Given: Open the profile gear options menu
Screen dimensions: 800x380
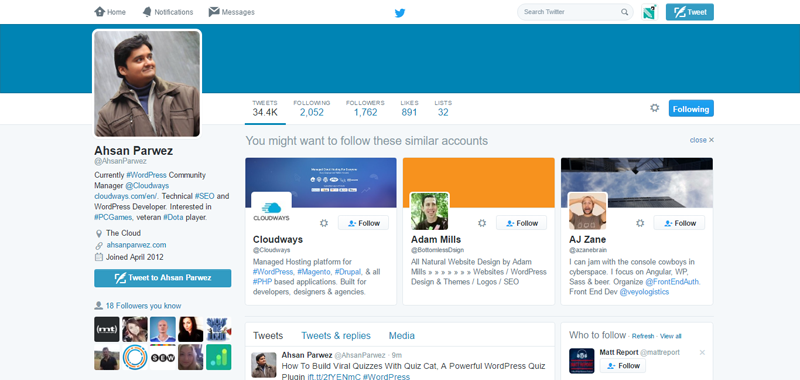Looking at the screenshot, I should pos(655,108).
